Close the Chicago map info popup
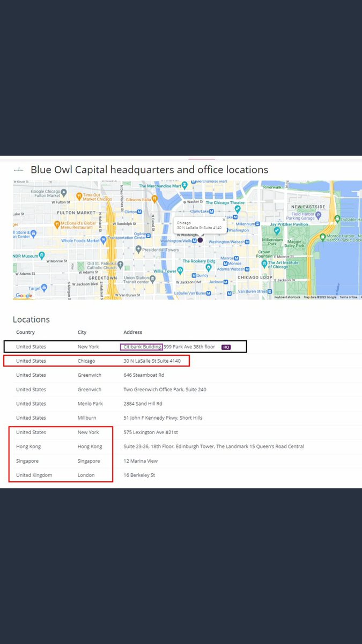 coord(224,219)
